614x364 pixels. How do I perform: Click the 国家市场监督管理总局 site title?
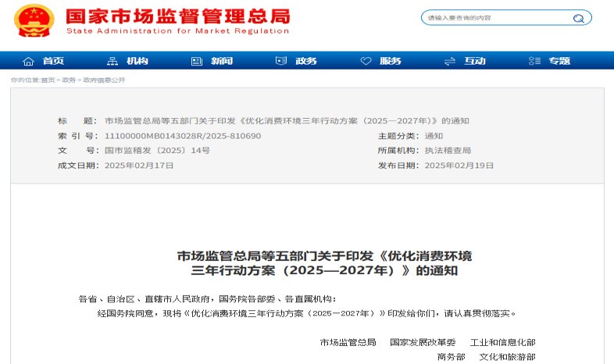(178, 16)
